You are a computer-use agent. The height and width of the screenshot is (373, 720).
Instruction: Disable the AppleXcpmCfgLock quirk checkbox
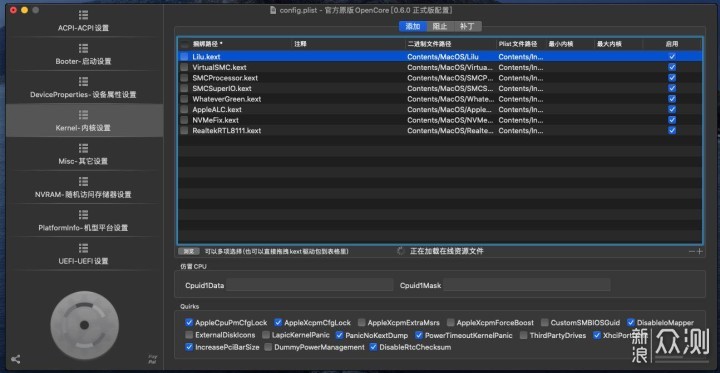click(x=278, y=322)
